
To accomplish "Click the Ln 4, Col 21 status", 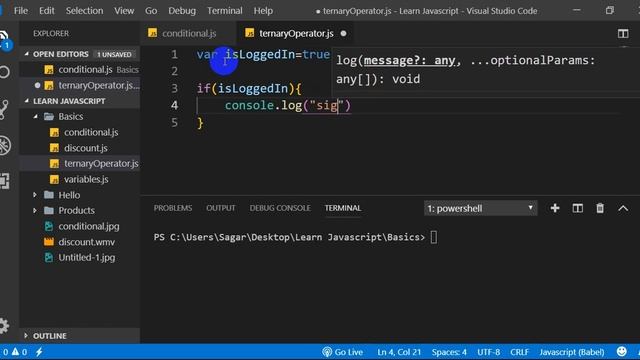I will coord(398,352).
